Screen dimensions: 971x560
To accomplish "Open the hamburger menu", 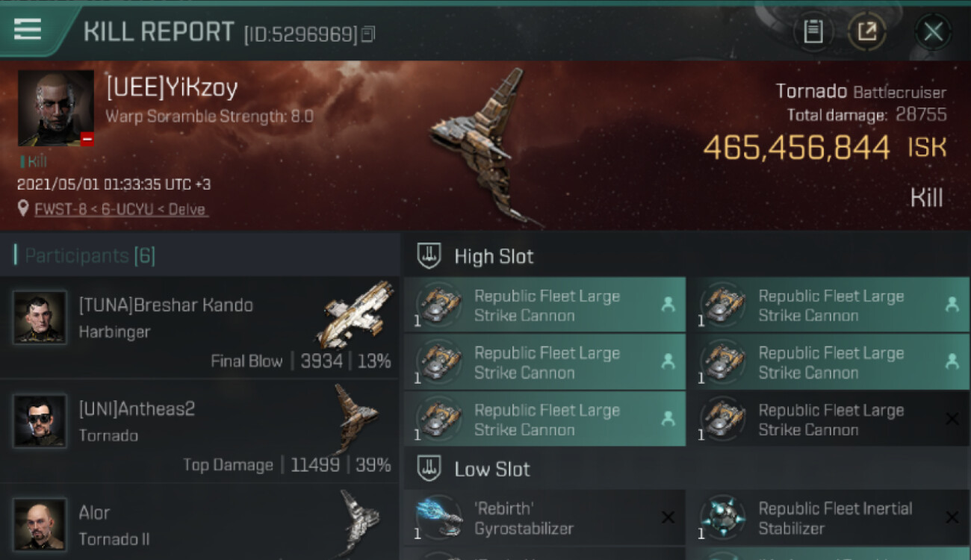I will click(x=28, y=30).
